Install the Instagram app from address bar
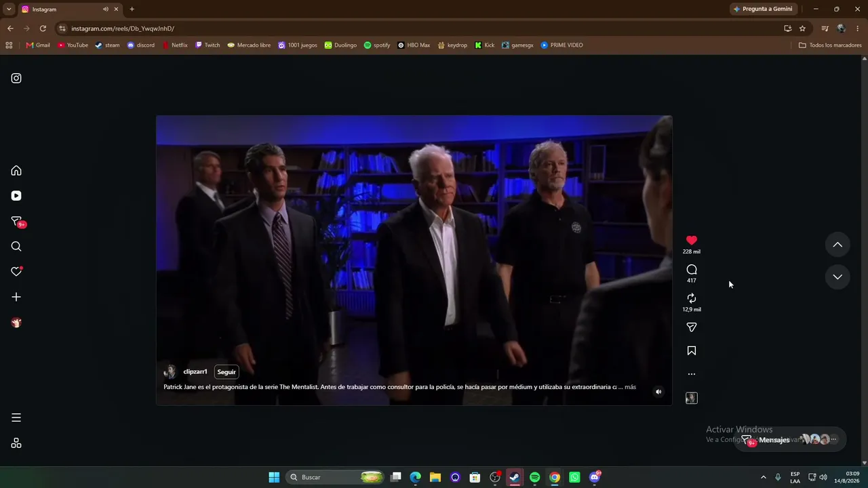This screenshot has width=868, height=488. pos(787,28)
